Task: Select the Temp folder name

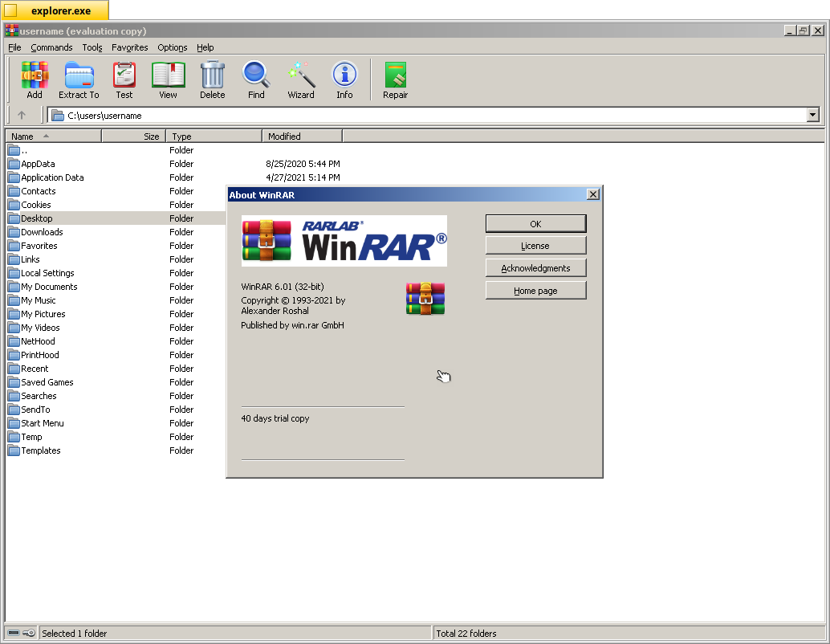Action: pyautogui.click(x=32, y=437)
